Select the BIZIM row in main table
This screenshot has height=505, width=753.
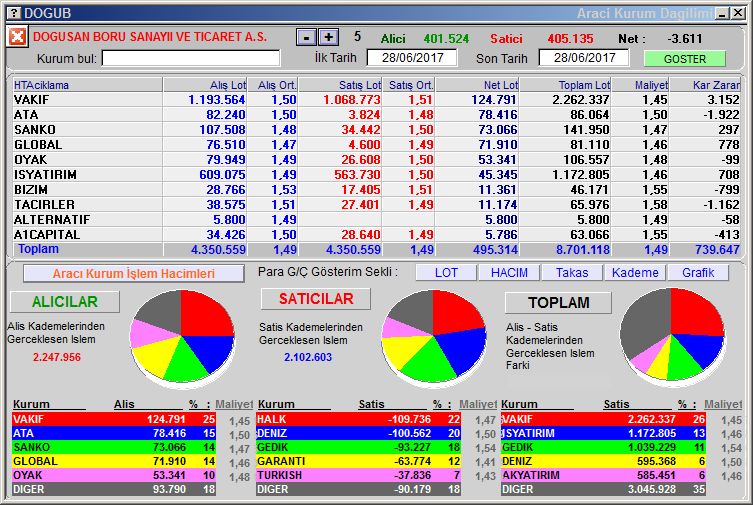click(376, 190)
